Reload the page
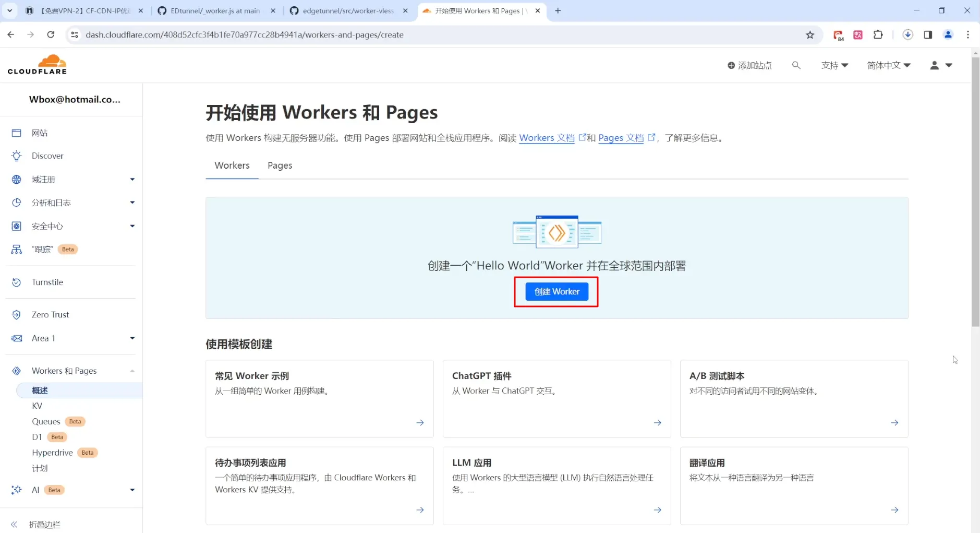Image resolution: width=980 pixels, height=533 pixels. coord(51,35)
